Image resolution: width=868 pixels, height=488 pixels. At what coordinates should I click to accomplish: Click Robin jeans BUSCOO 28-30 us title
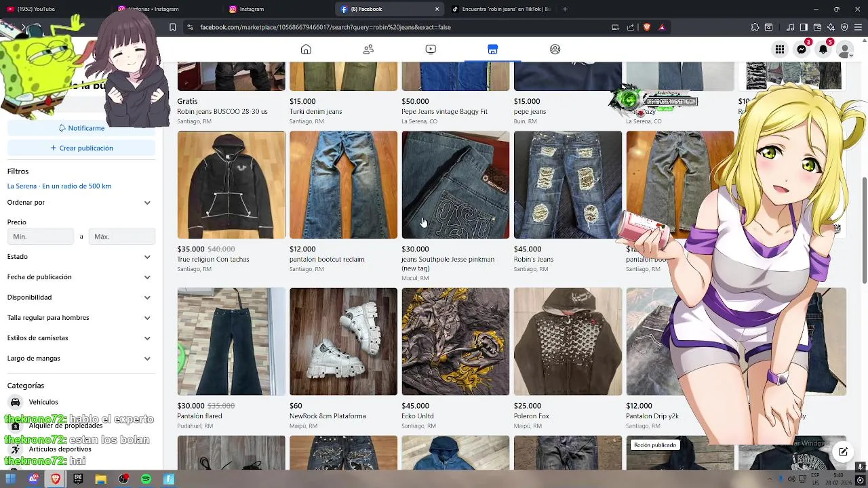[222, 112]
